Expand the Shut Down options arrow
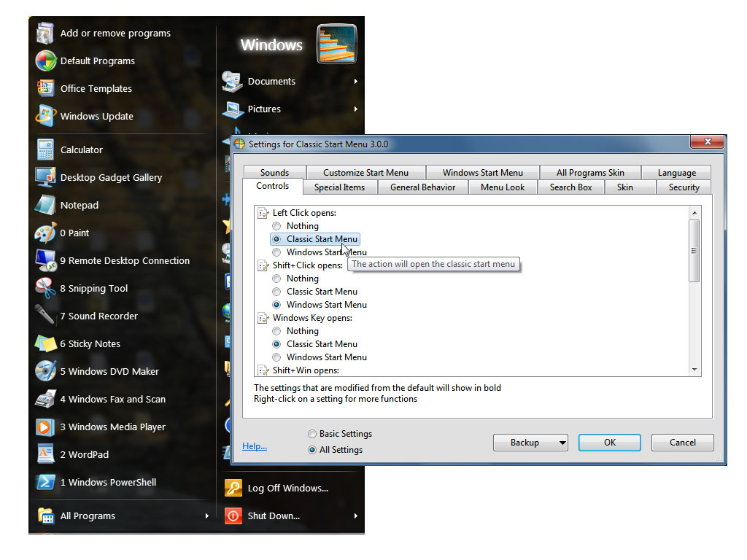747x560 pixels. 356,516
